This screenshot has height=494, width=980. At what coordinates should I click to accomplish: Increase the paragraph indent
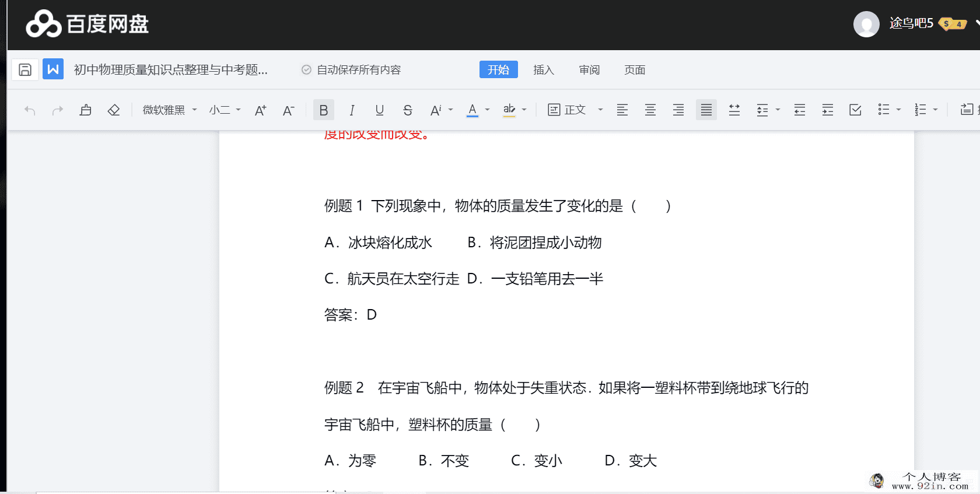coord(828,110)
